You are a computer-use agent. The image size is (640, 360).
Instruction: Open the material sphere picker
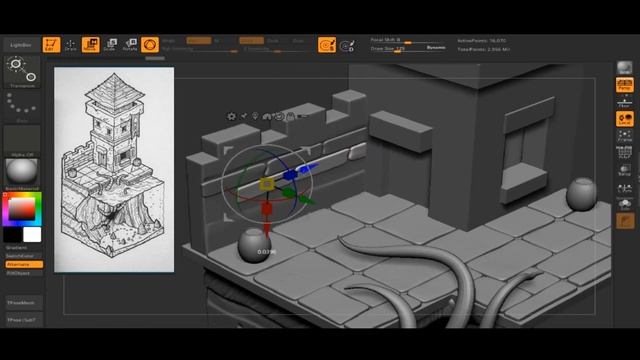[22, 174]
